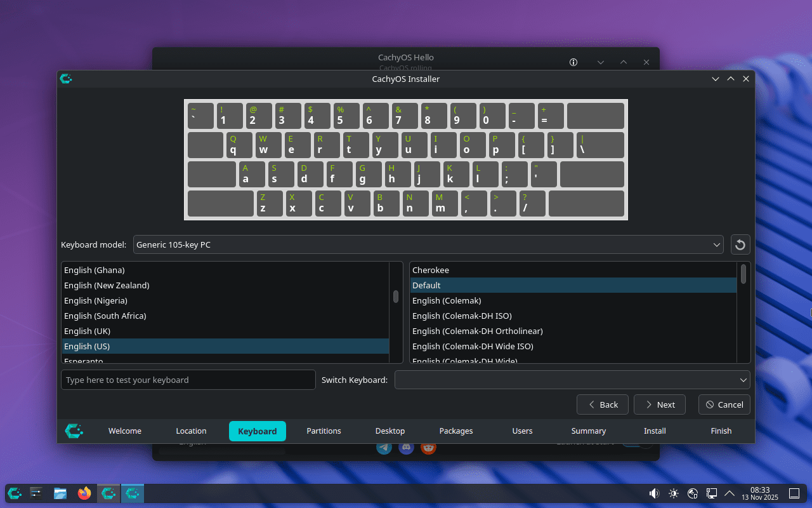
Task: Click the Back button
Action: click(x=602, y=404)
